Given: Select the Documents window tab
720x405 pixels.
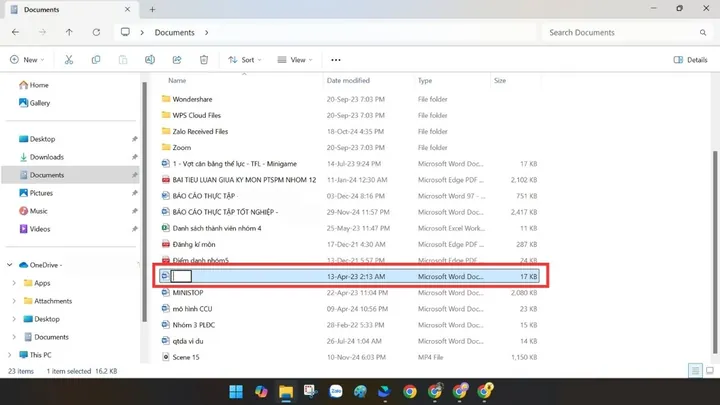Looking at the screenshot, I should point(70,9).
